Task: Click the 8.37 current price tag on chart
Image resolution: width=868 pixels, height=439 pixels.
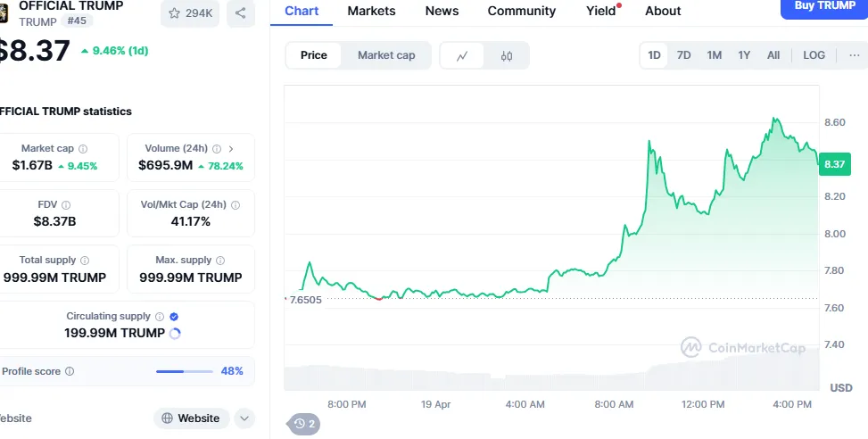Action: (x=834, y=164)
